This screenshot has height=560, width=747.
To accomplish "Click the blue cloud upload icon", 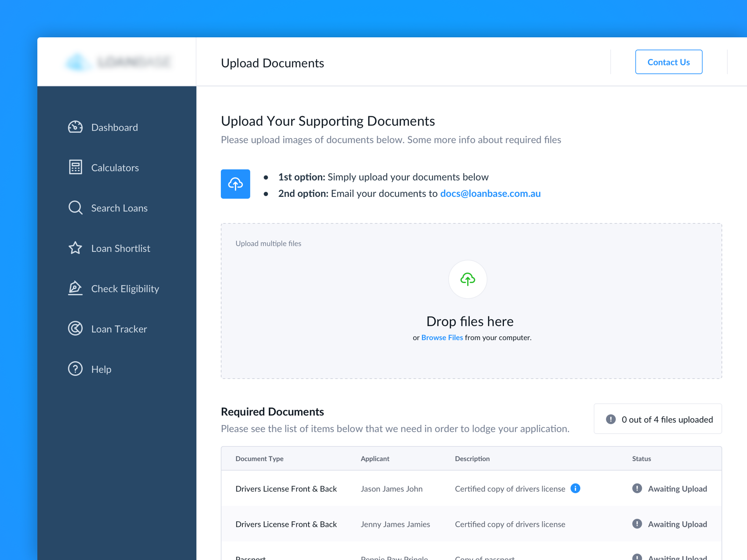I will [235, 184].
